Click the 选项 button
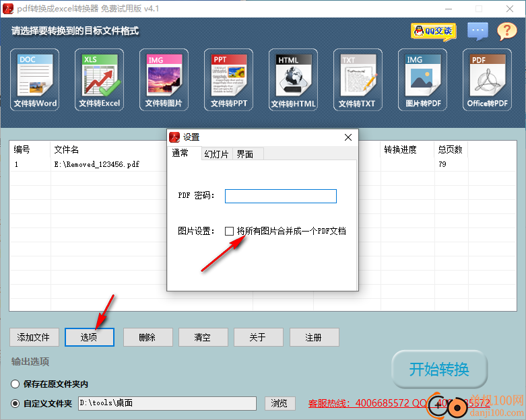Image resolution: width=526 pixels, height=420 pixels. [x=89, y=337]
